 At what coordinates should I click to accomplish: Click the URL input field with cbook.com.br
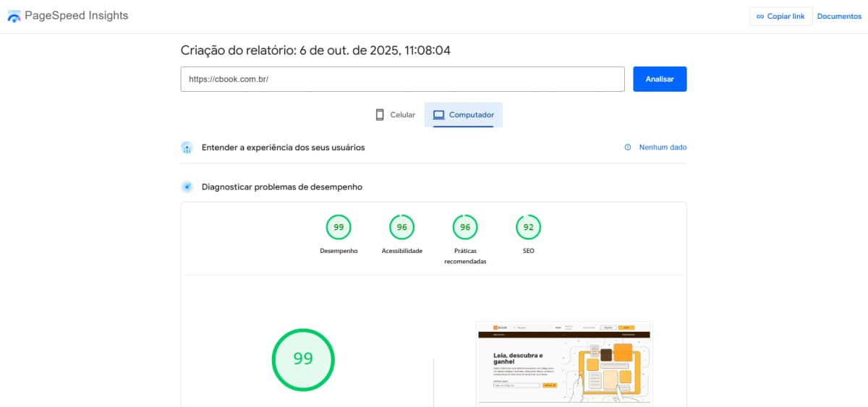coord(402,80)
